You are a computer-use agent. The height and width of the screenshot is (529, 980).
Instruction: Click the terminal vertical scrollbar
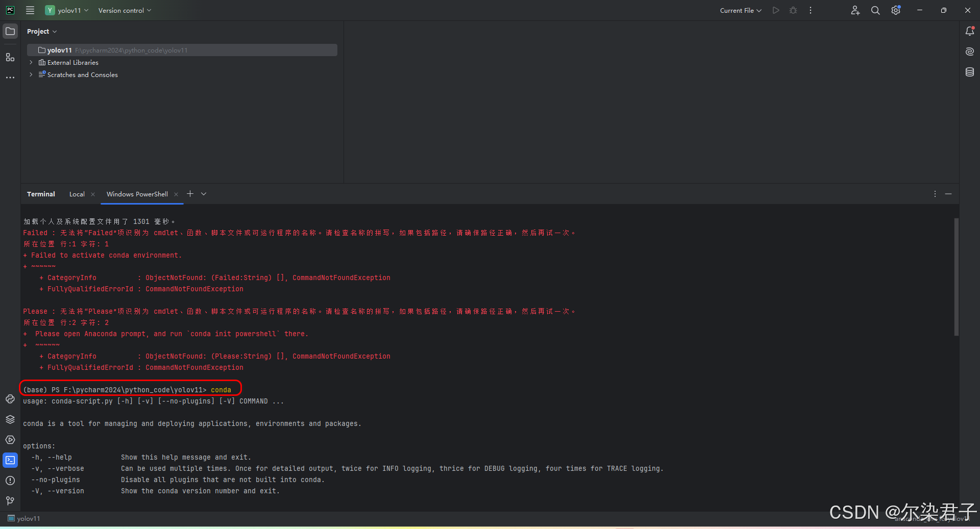point(957,276)
